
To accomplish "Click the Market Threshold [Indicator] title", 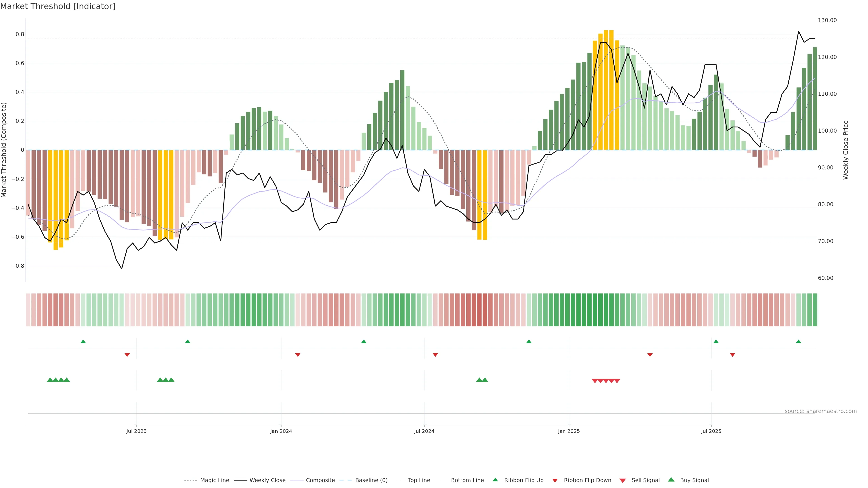I will (58, 6).
